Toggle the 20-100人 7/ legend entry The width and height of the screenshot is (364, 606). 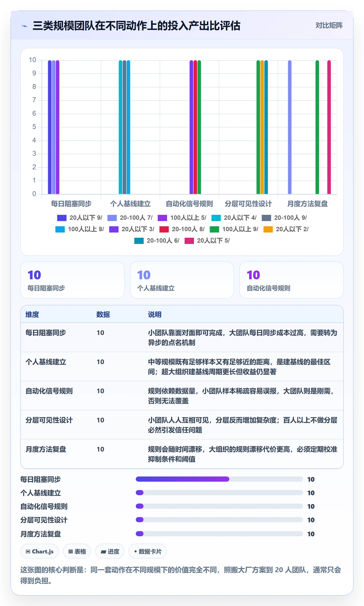coord(130,218)
